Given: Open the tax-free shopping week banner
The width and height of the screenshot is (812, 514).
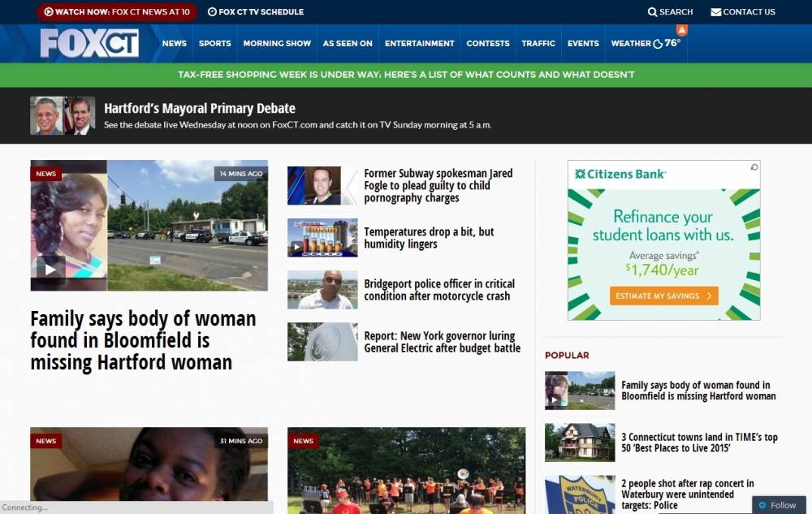Looking at the screenshot, I should coord(406,75).
